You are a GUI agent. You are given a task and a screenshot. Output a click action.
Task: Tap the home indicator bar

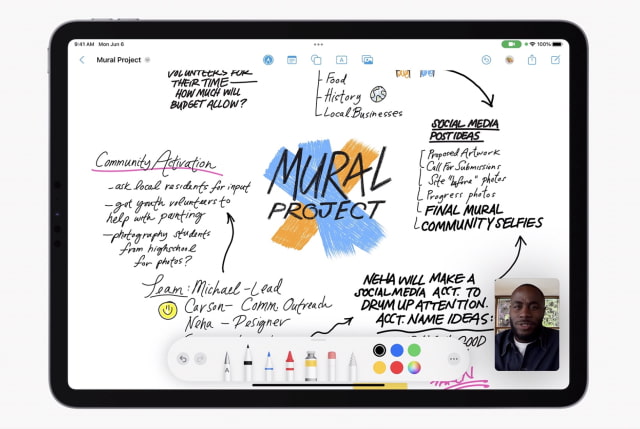point(318,385)
